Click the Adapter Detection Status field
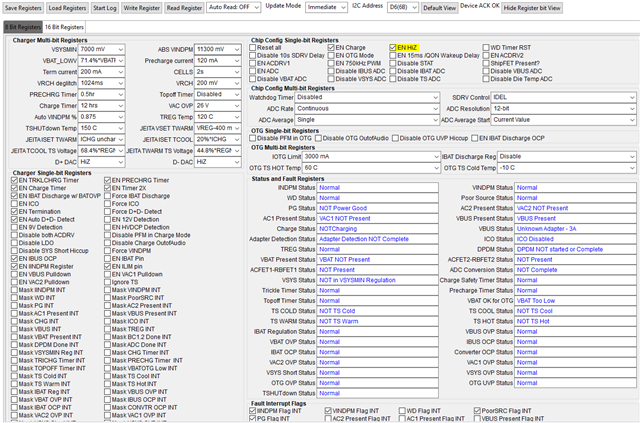Screen dimensions: 640x423 [378, 239]
